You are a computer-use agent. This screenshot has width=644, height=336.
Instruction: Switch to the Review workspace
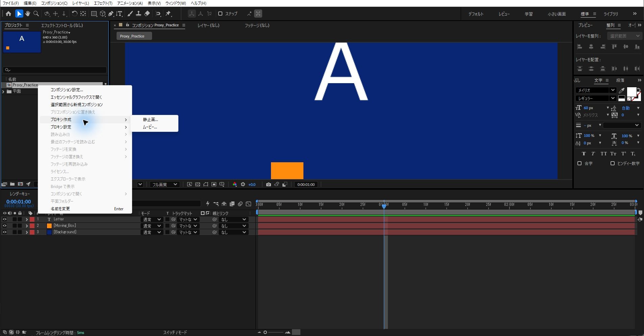click(x=504, y=14)
